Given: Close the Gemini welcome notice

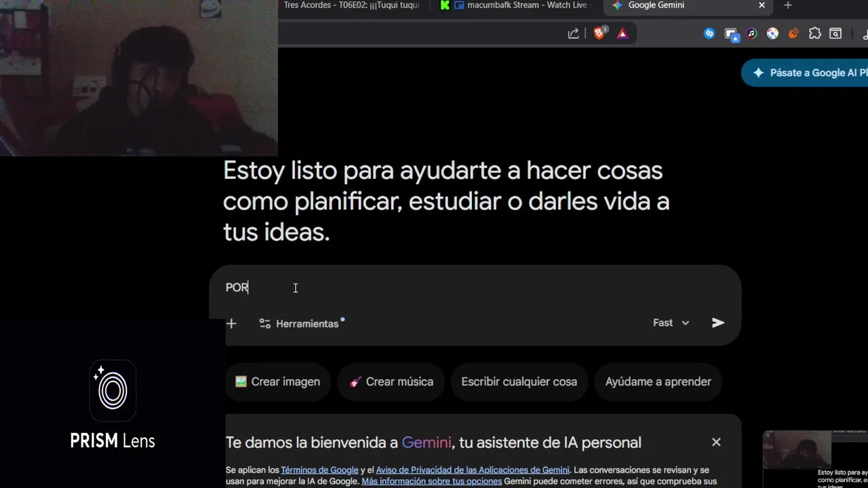Looking at the screenshot, I should click(716, 442).
